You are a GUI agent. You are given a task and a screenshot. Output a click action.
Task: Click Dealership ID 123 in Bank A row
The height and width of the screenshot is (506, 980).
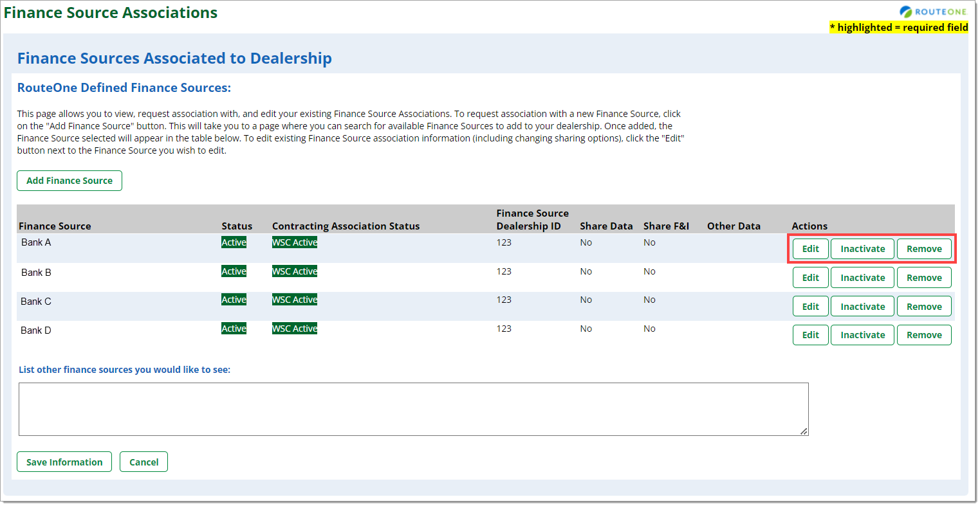[x=504, y=242]
